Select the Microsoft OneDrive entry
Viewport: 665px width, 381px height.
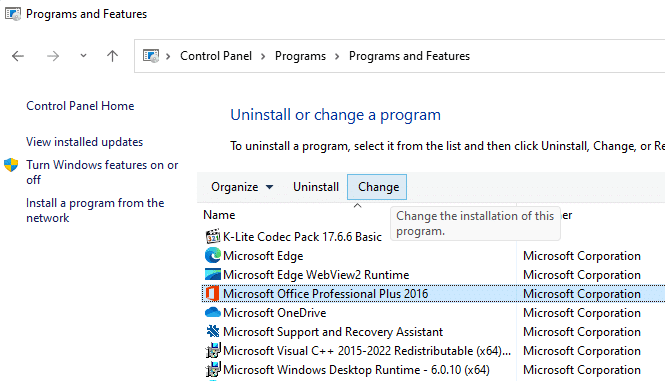pos(275,313)
